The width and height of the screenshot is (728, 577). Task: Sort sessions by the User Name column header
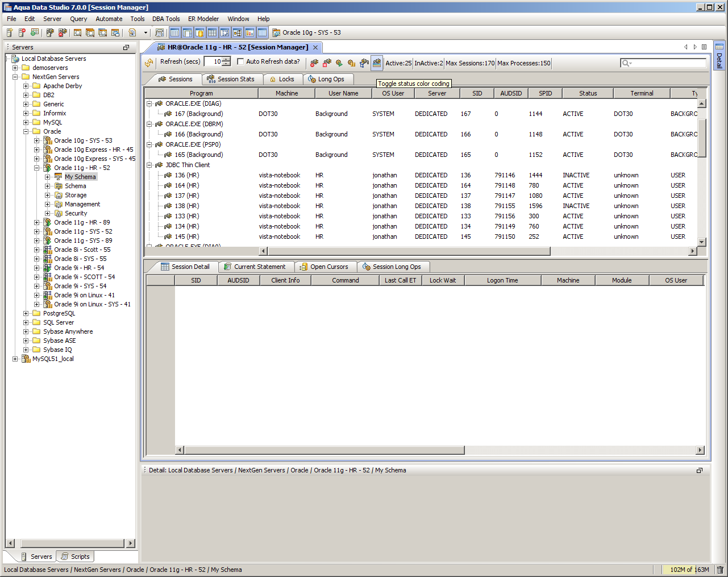(x=344, y=93)
